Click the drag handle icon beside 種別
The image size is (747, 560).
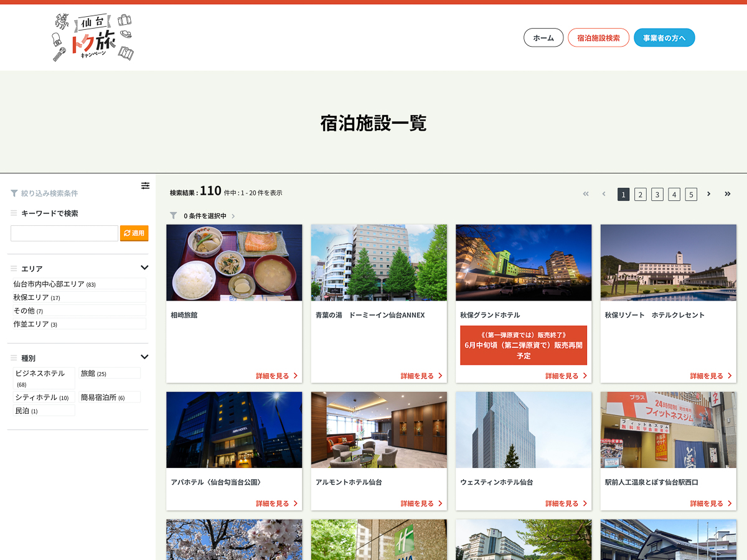14,358
